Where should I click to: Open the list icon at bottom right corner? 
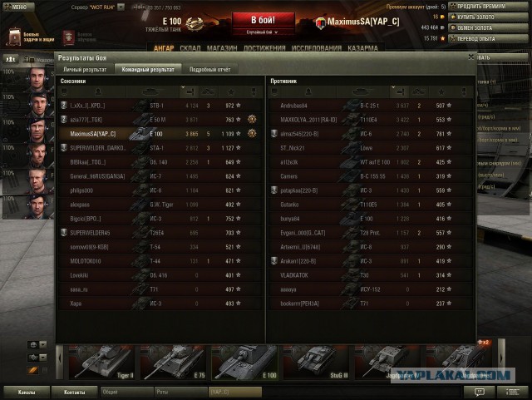(512, 393)
